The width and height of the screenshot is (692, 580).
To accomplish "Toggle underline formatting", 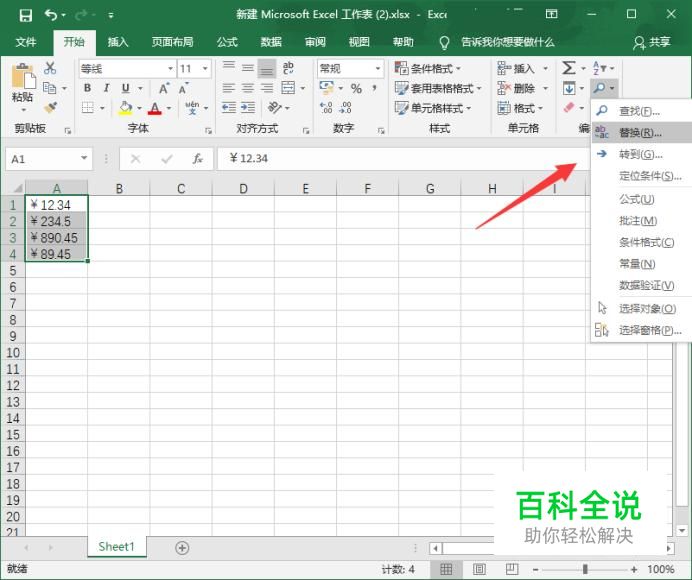I will click(x=126, y=88).
